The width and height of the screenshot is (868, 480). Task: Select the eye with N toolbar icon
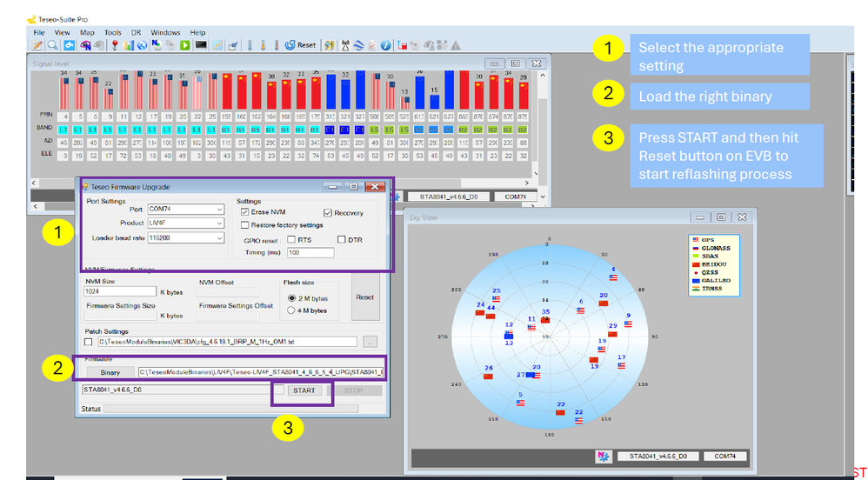(x=86, y=45)
